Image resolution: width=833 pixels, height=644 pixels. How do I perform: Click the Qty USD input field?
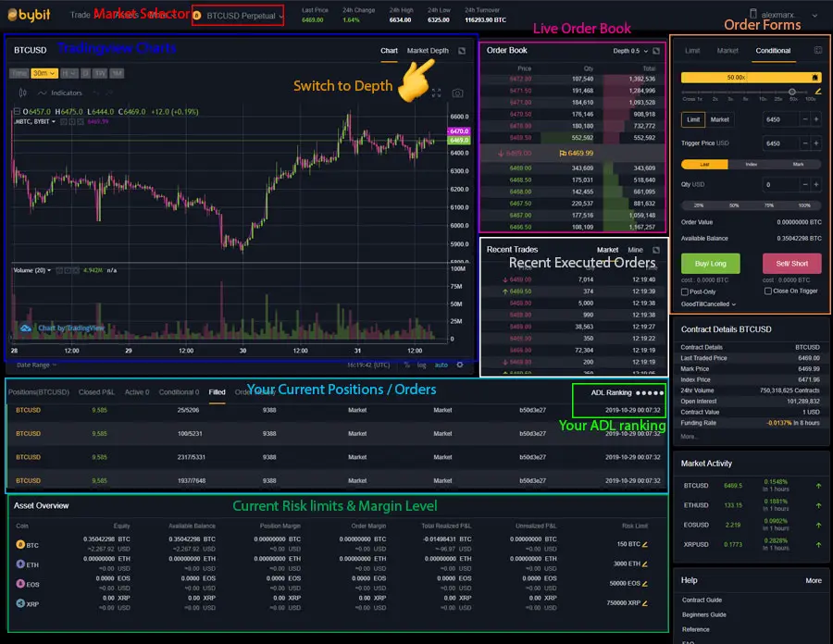click(x=780, y=185)
